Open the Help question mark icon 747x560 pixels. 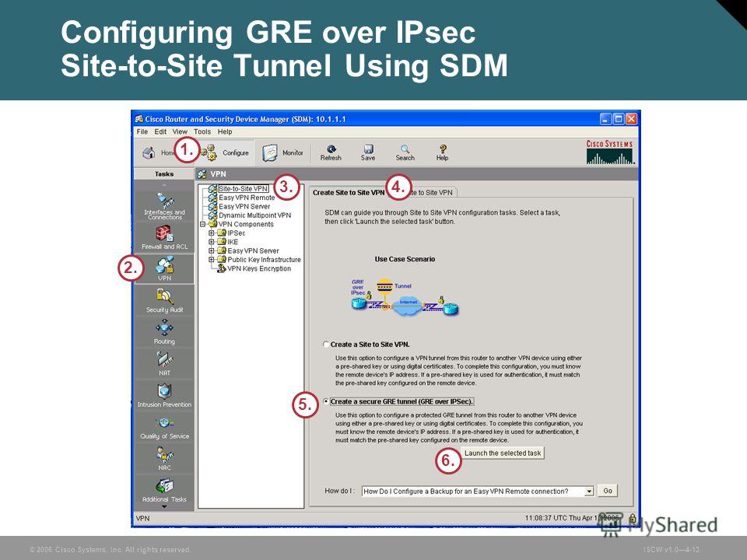click(x=443, y=149)
